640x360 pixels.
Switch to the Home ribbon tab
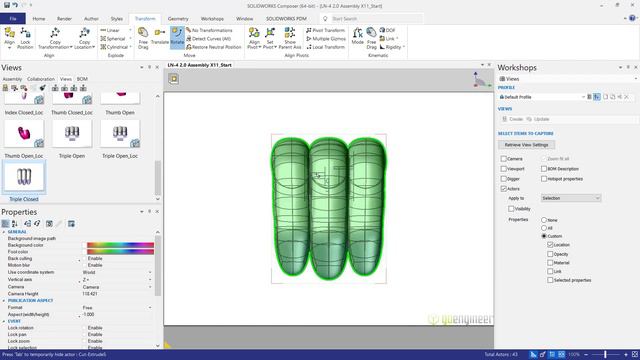[39, 19]
